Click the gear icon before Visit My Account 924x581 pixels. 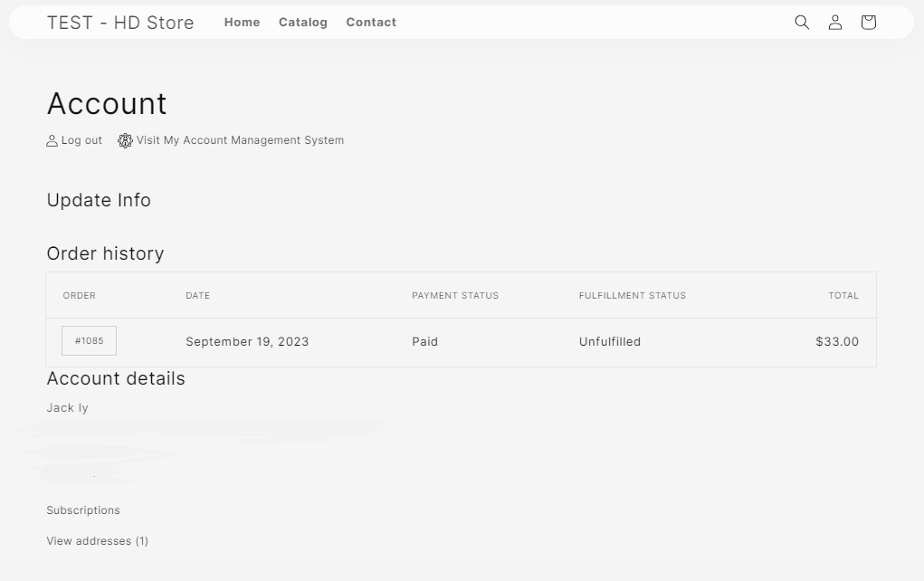[x=124, y=140]
